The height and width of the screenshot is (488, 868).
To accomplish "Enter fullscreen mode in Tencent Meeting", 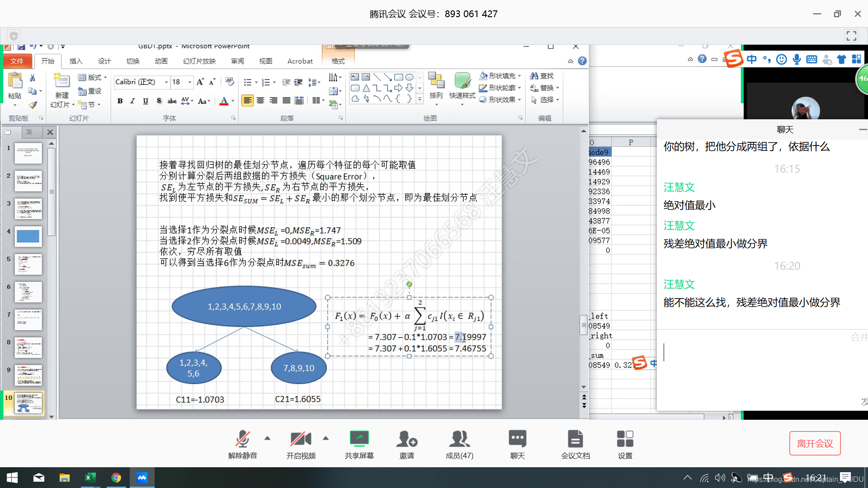I will (851, 36).
